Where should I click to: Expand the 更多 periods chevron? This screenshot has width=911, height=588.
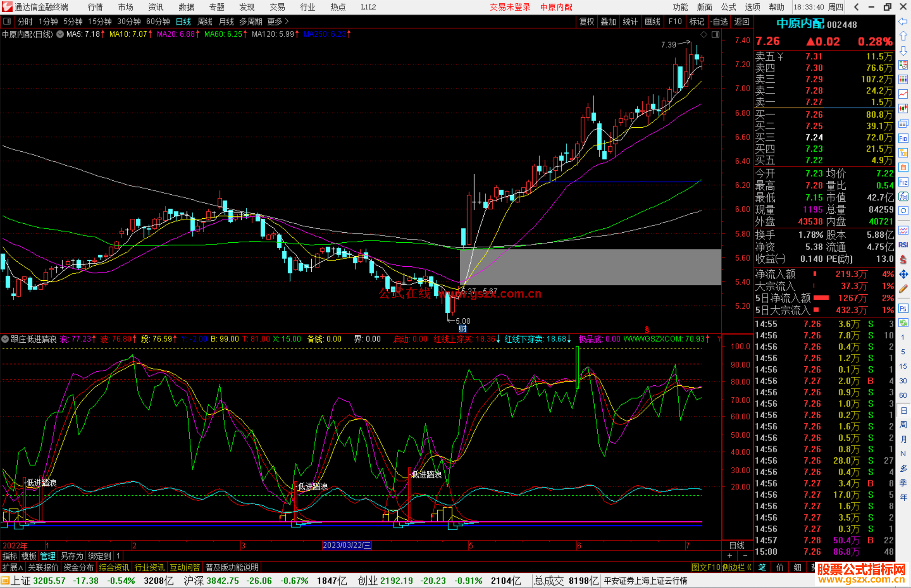click(287, 21)
